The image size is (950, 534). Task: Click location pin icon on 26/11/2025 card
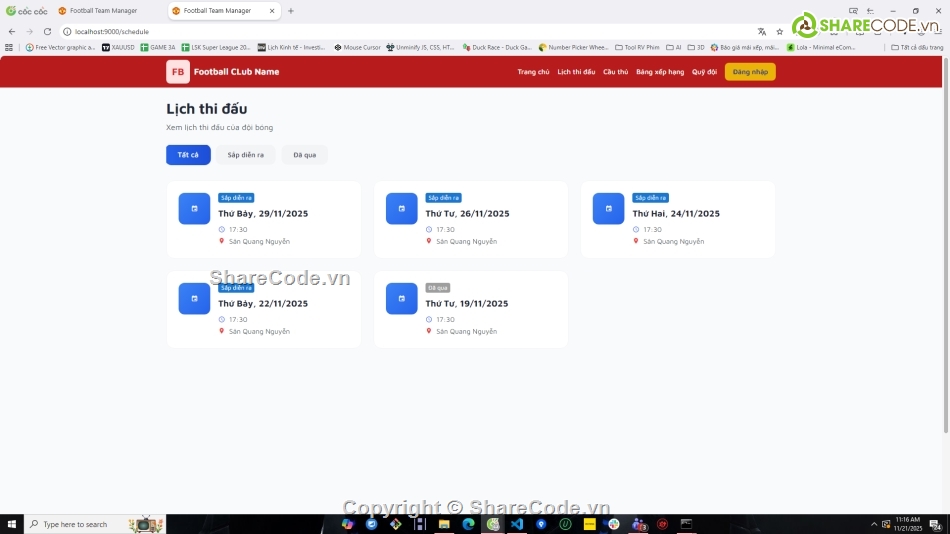tap(429, 241)
